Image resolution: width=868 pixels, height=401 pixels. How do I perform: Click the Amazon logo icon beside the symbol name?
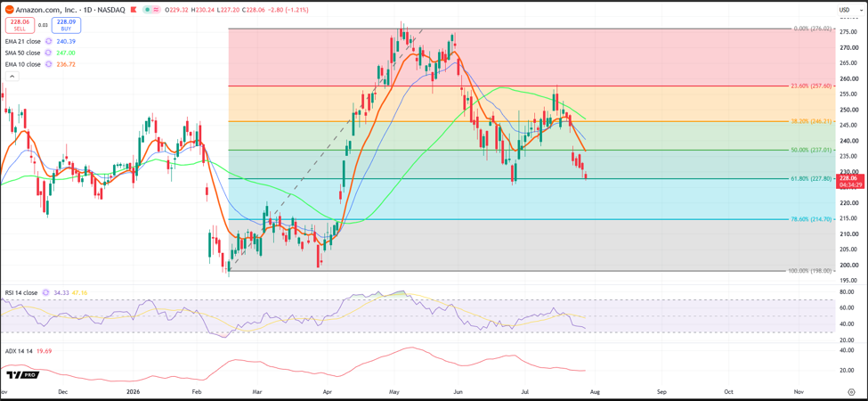click(x=10, y=10)
